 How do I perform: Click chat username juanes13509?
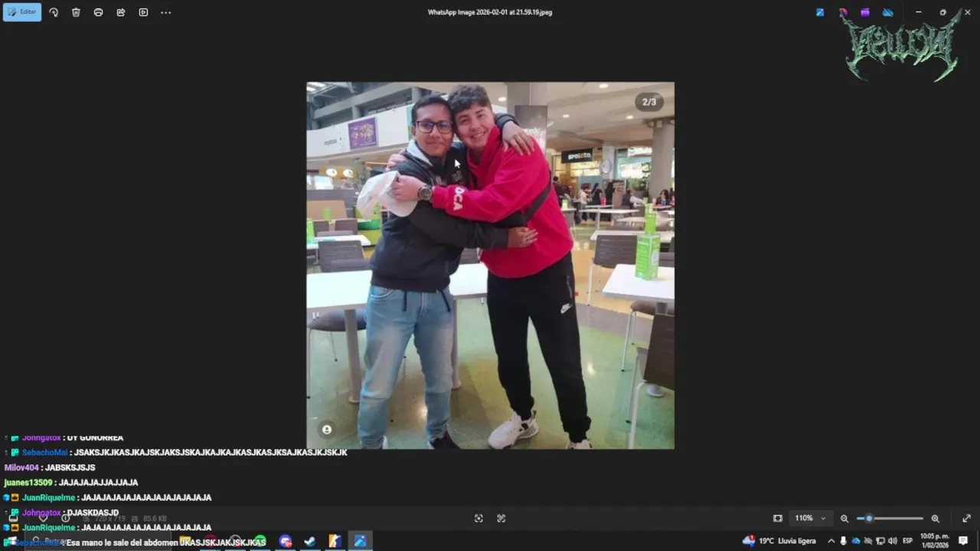[x=28, y=483]
